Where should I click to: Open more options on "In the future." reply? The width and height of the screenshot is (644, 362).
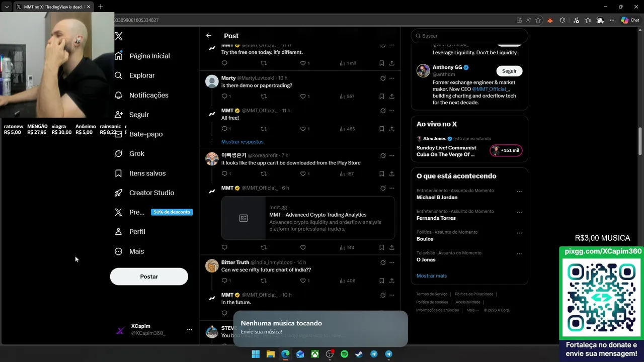(392, 295)
